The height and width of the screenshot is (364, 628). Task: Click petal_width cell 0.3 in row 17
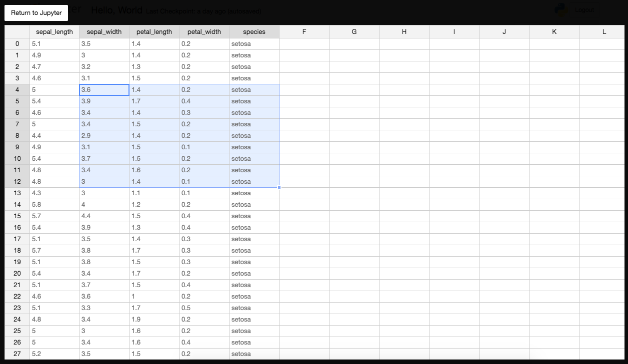tap(204, 239)
